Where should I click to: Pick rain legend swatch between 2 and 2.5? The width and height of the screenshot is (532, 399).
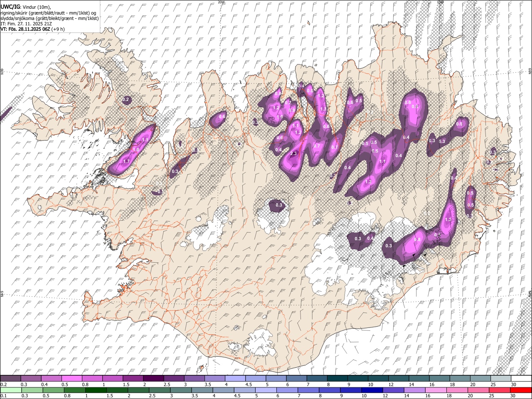click(x=138, y=390)
